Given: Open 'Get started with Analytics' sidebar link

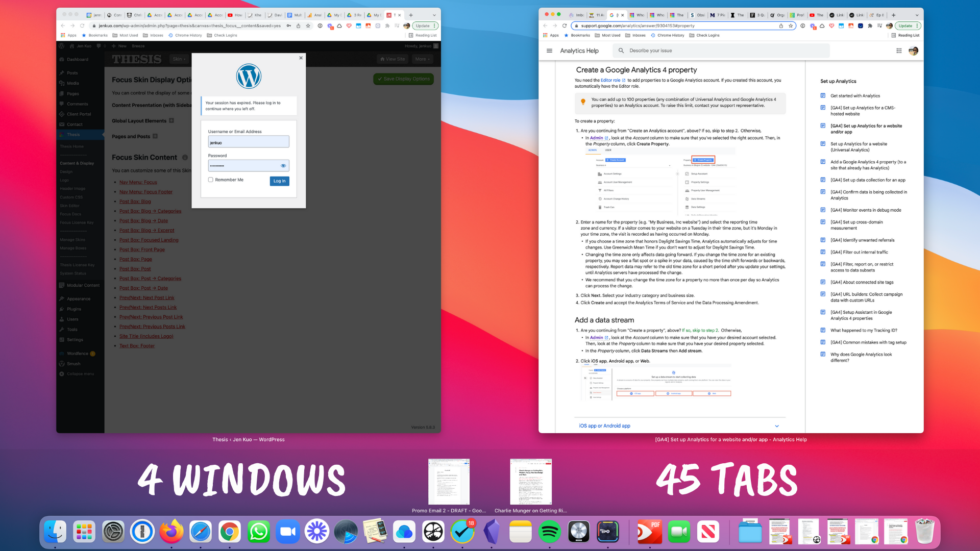Looking at the screenshot, I should click(855, 96).
